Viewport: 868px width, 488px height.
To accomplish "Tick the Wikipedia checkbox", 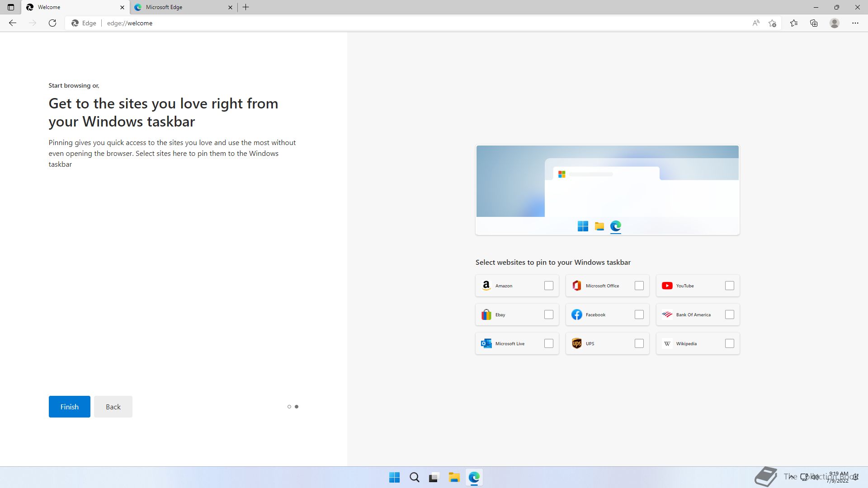I will (x=729, y=343).
